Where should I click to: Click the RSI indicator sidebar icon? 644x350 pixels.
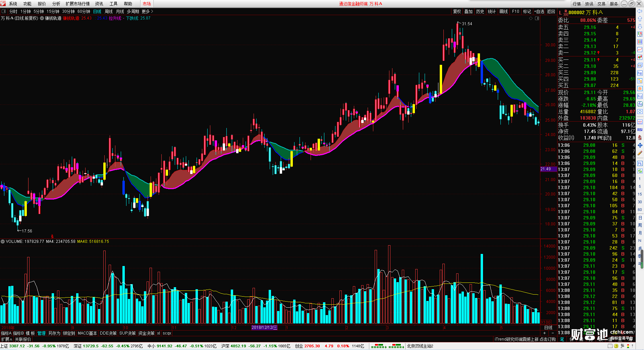640,130
